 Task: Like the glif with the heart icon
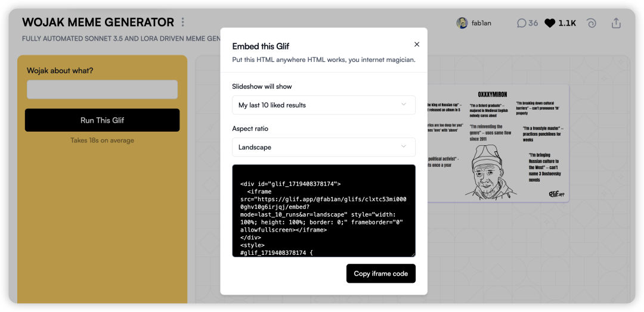pyautogui.click(x=550, y=23)
